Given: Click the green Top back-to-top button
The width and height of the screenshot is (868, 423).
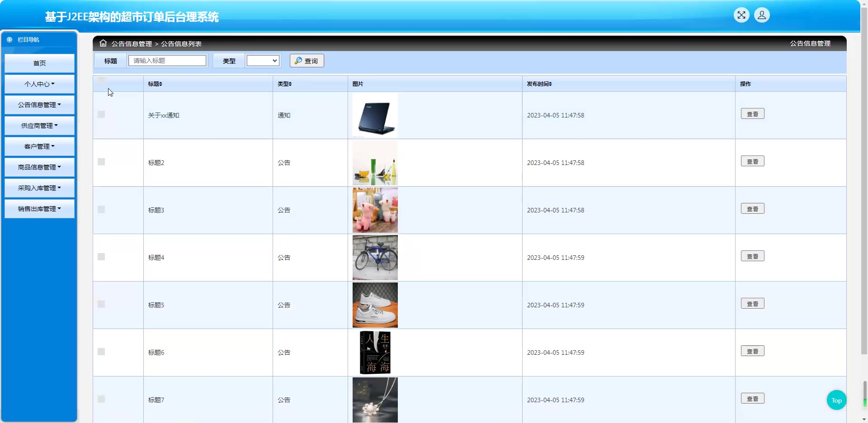Looking at the screenshot, I should [x=836, y=400].
